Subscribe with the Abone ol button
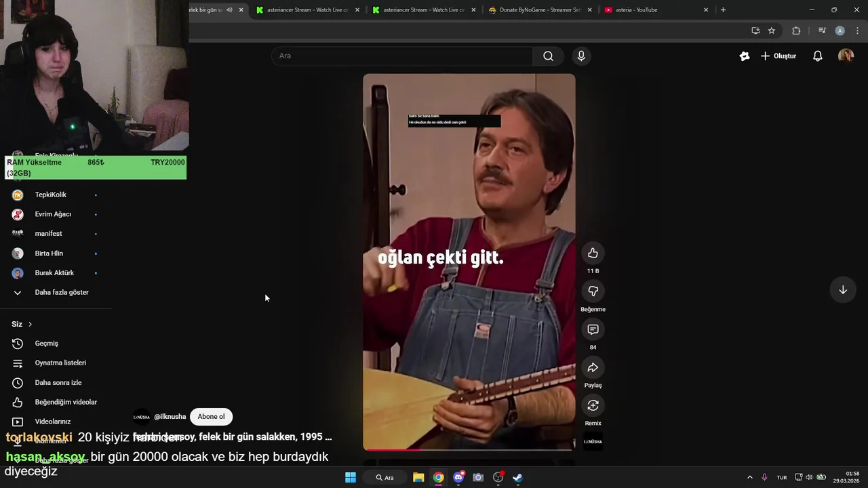This screenshot has width=868, height=488. tap(211, 417)
